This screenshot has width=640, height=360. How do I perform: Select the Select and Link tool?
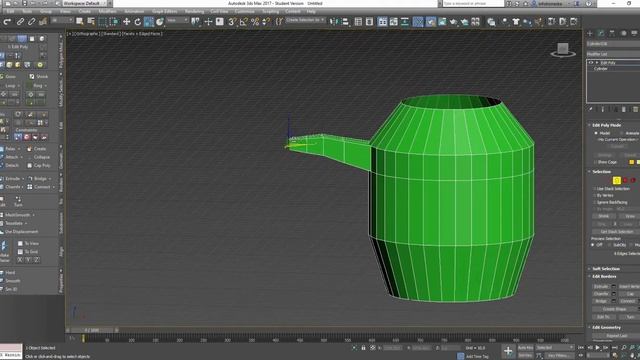(x=20, y=22)
